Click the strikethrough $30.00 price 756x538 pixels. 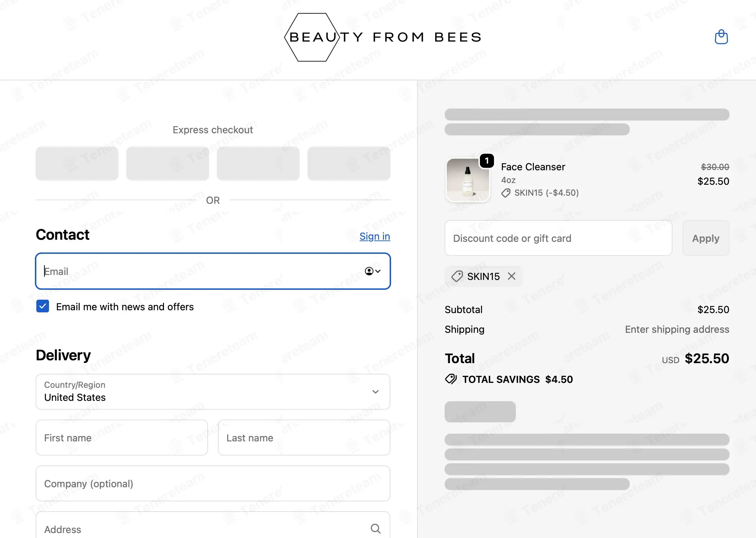(715, 167)
